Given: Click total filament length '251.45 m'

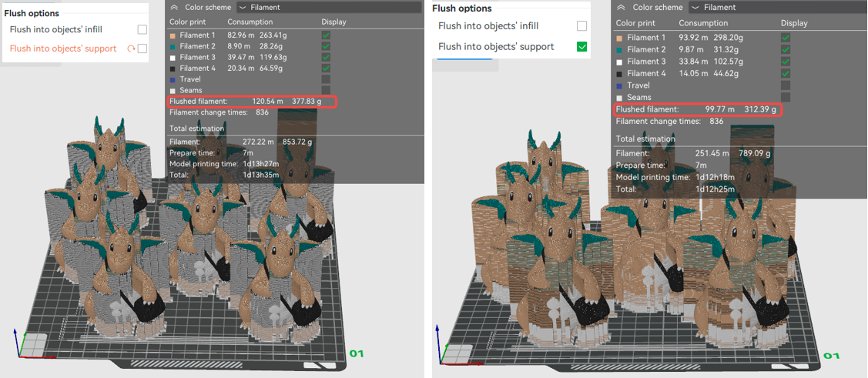Looking at the screenshot, I should point(712,153).
